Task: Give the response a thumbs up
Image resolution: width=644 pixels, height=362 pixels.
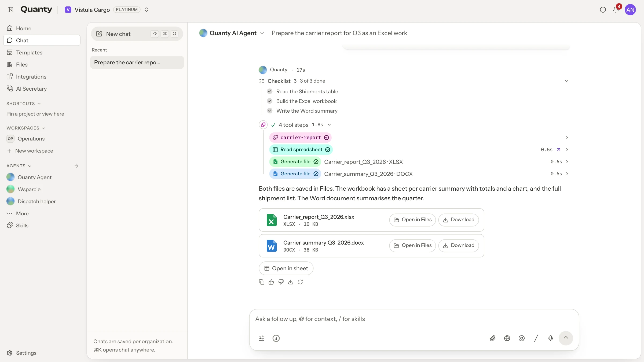Action: click(271, 282)
